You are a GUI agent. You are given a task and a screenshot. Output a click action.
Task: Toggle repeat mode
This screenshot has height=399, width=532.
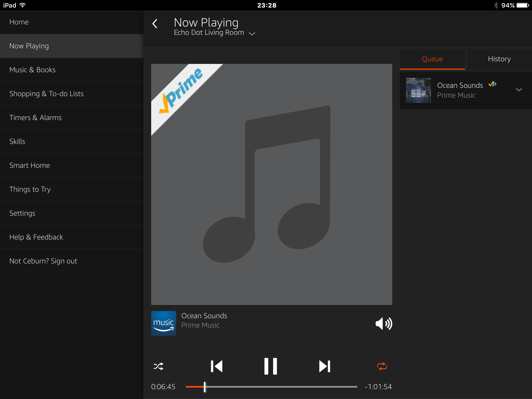click(382, 366)
